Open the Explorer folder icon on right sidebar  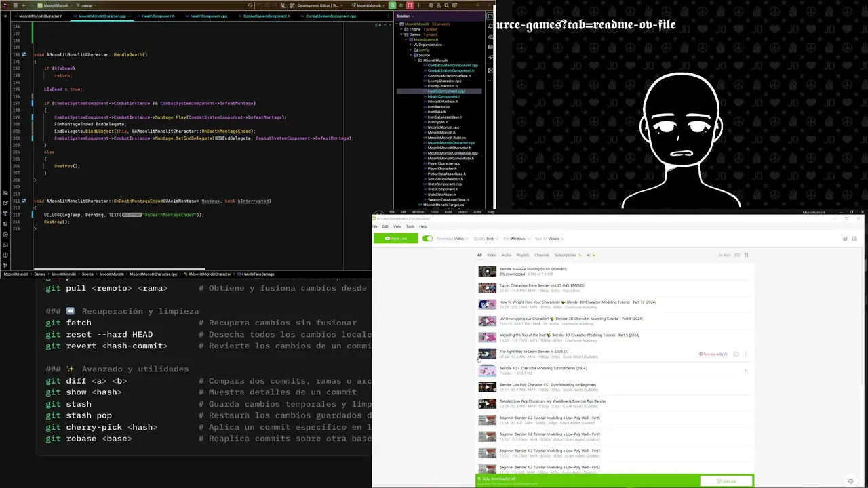tap(490, 16)
